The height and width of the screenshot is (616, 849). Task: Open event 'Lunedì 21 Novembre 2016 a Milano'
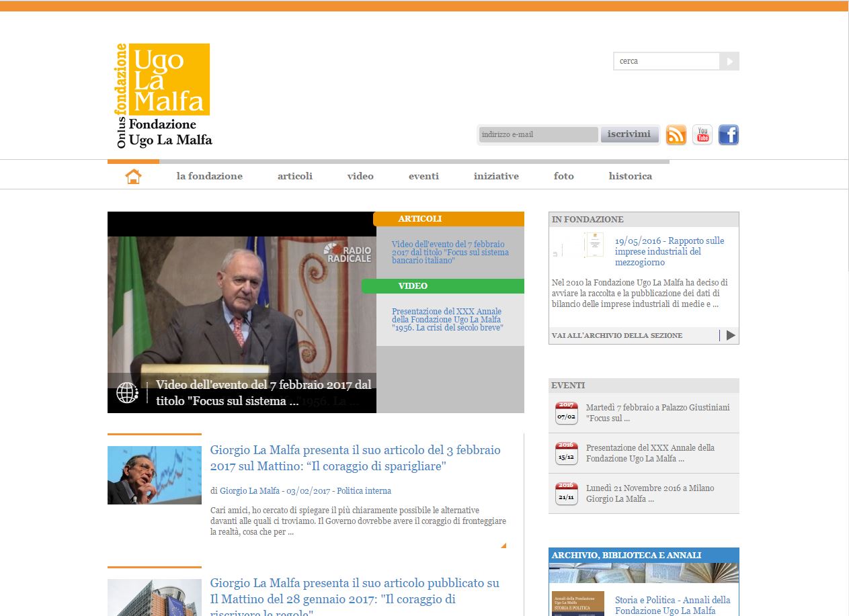click(x=650, y=493)
